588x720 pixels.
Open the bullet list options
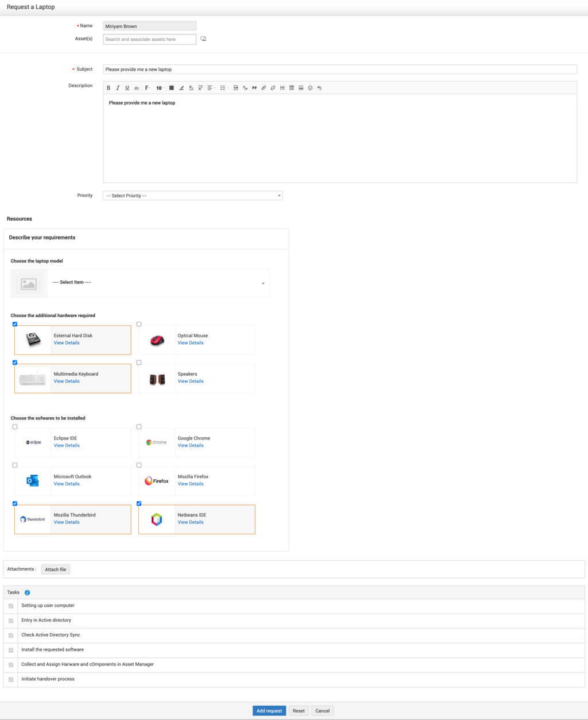pos(224,88)
